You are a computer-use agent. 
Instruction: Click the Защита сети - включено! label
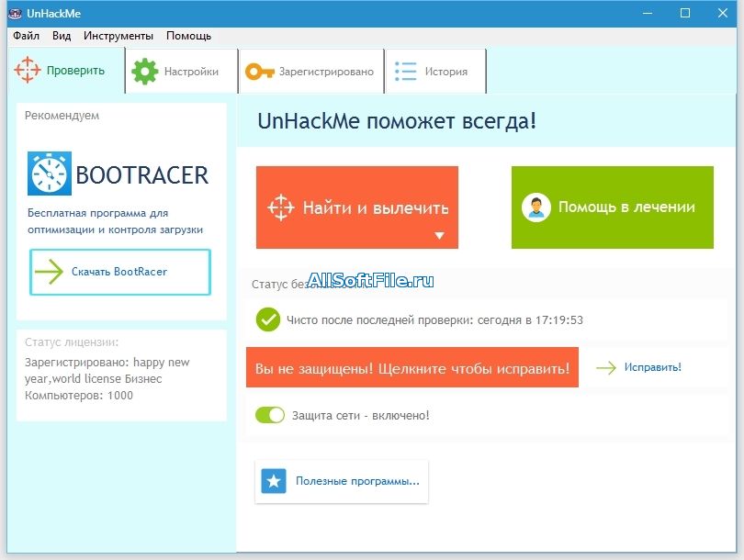point(361,415)
